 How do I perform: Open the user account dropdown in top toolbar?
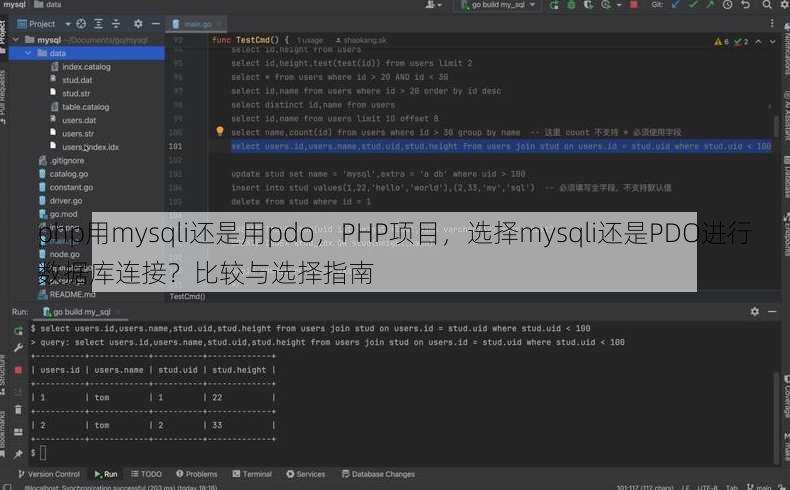[x=434, y=5]
